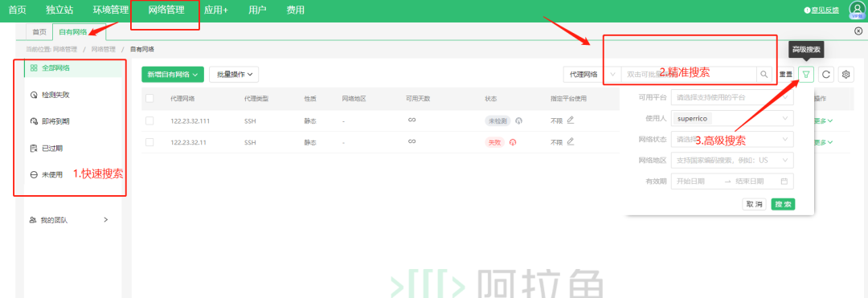Switch to the 首页 page tab
This screenshot has width=868, height=298.
[39, 31]
